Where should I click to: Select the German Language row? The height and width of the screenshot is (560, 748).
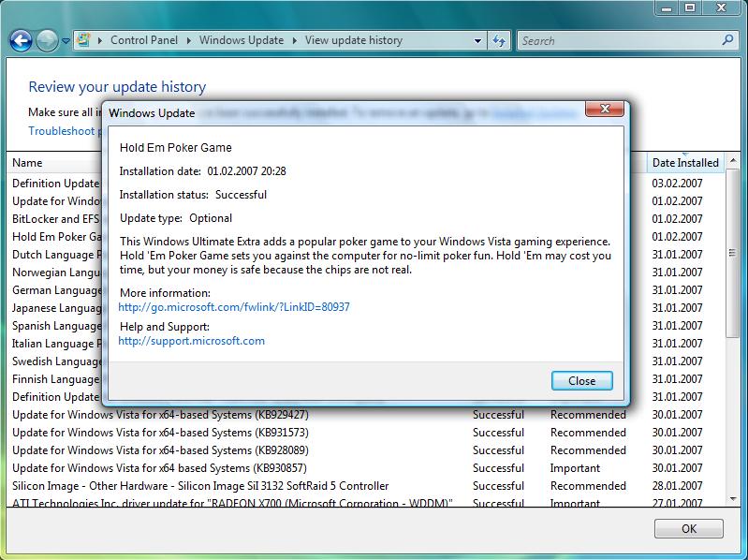click(56, 290)
